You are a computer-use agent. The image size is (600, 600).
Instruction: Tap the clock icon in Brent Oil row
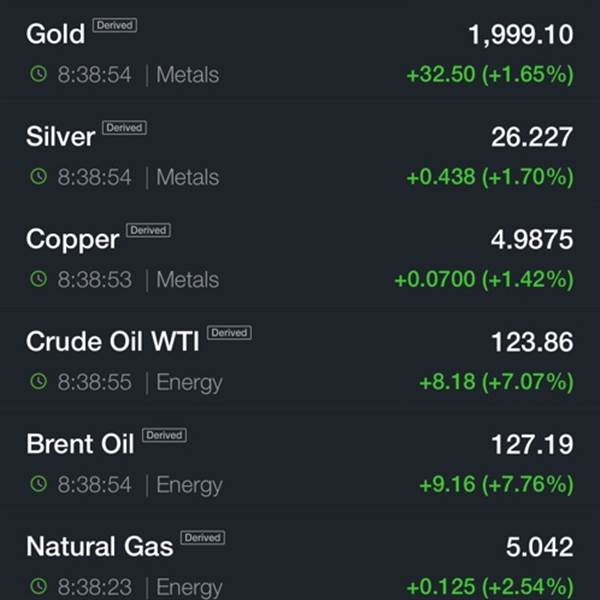[39, 484]
